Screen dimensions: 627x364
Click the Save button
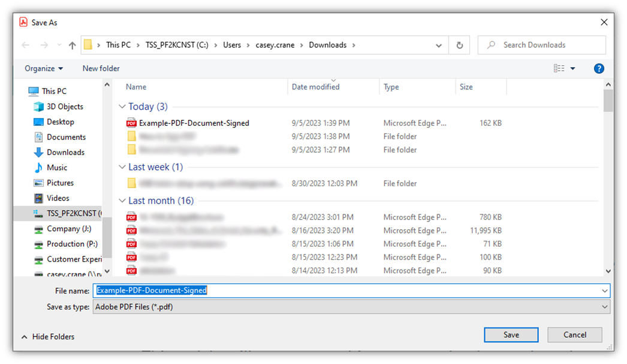point(511,335)
